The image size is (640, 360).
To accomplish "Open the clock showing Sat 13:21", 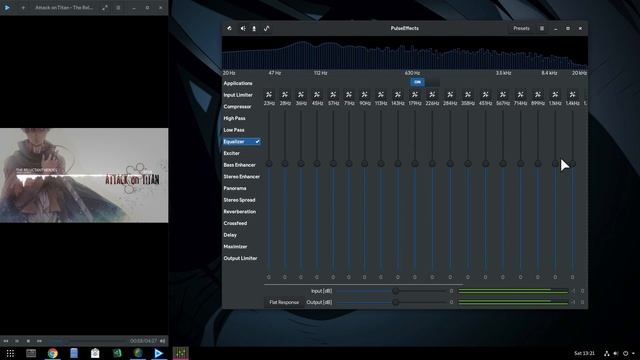I will 584,353.
